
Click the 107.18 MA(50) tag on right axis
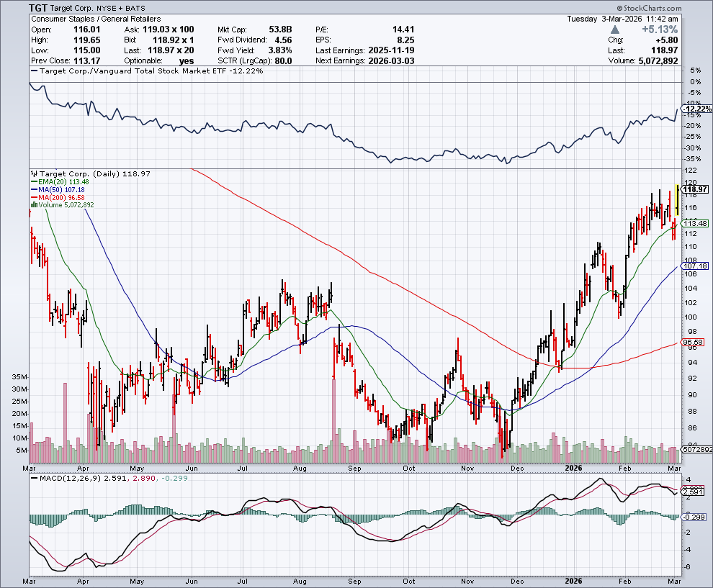(695, 266)
